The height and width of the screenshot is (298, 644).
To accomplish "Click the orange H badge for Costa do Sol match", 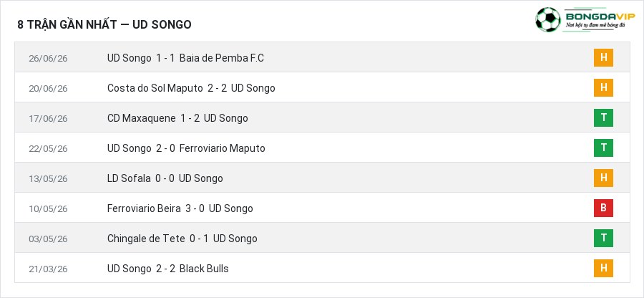I will point(603,87).
